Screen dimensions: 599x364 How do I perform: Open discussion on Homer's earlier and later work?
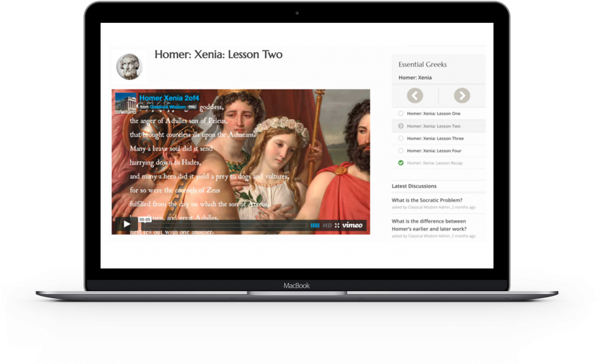pos(429,225)
